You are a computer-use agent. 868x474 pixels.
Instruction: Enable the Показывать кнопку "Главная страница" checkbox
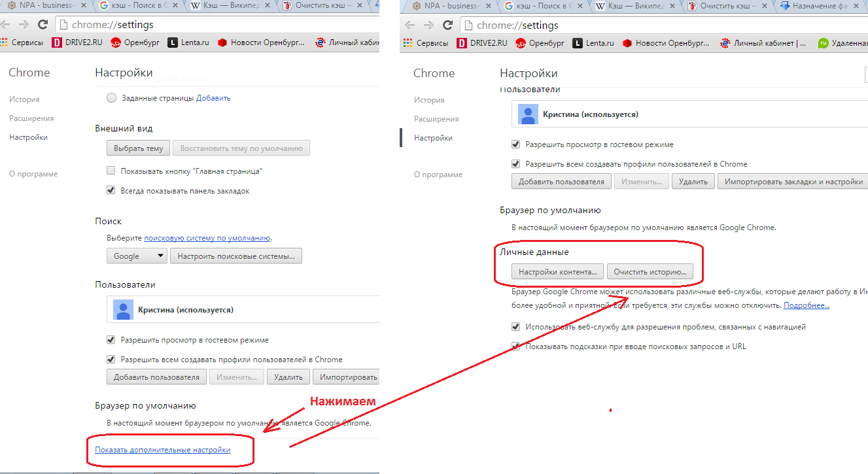coord(111,171)
